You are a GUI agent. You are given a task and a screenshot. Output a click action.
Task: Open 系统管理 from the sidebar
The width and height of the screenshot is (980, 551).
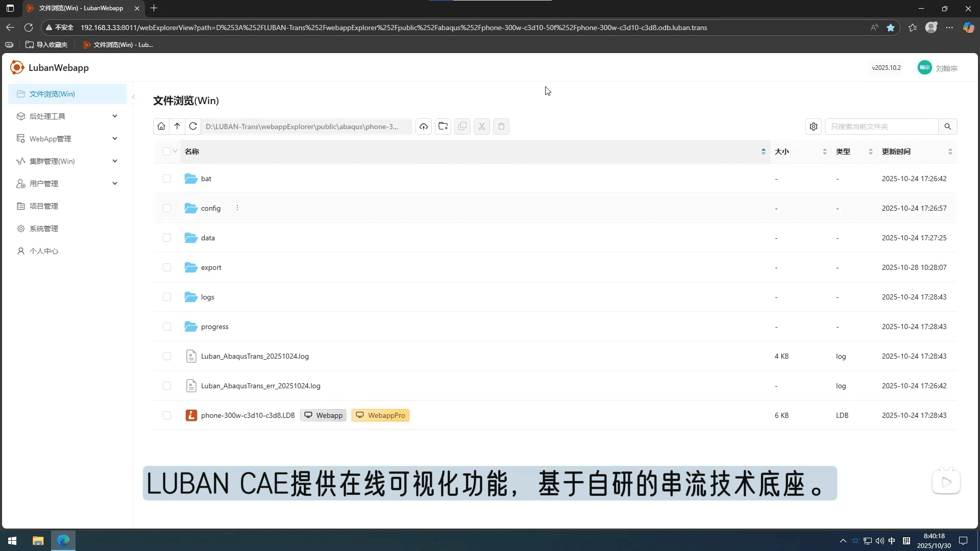[44, 229]
